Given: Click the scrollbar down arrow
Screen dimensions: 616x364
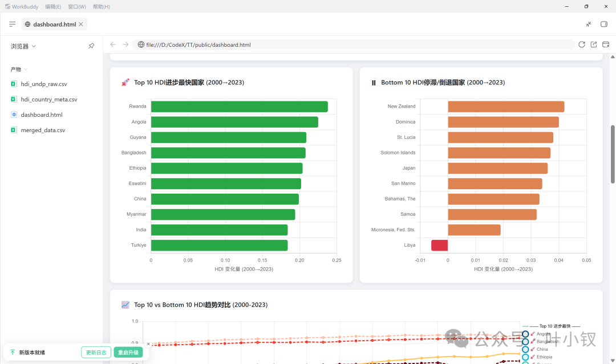Looking at the screenshot, I should (613, 361).
